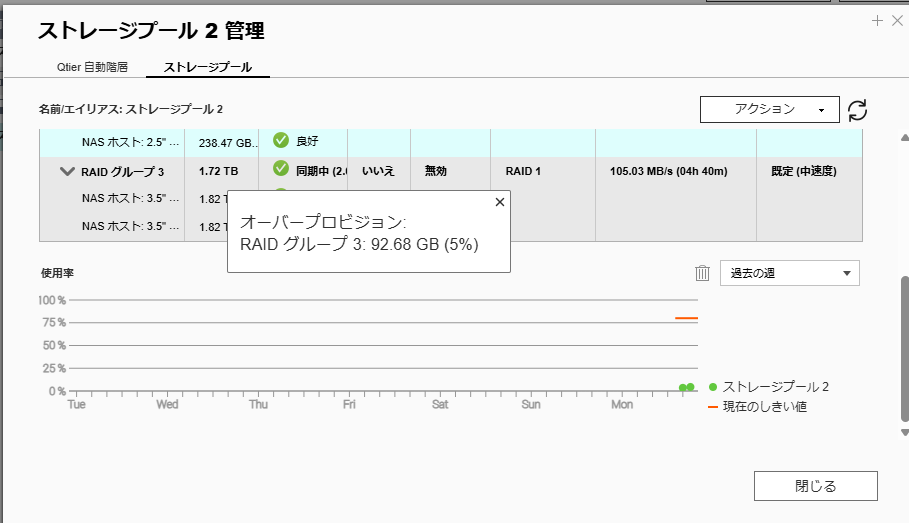Click the green 同期中 status icon

pyautogui.click(x=281, y=170)
